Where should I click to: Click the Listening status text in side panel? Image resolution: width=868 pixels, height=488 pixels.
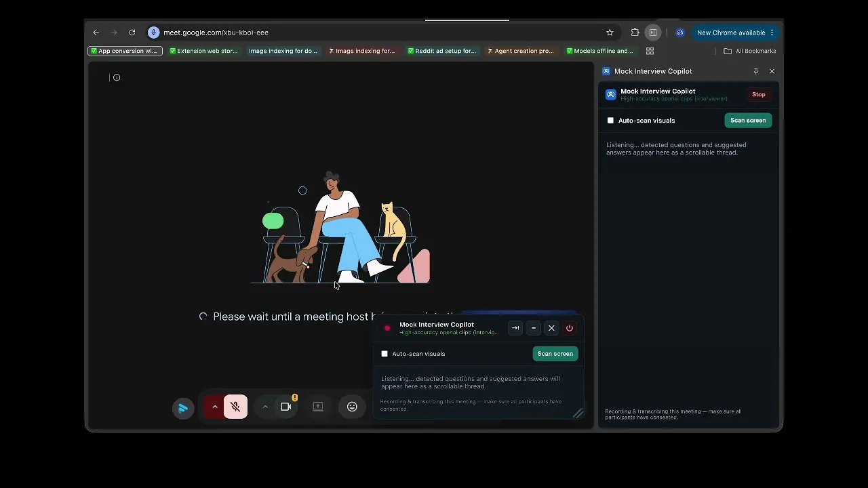pos(676,148)
